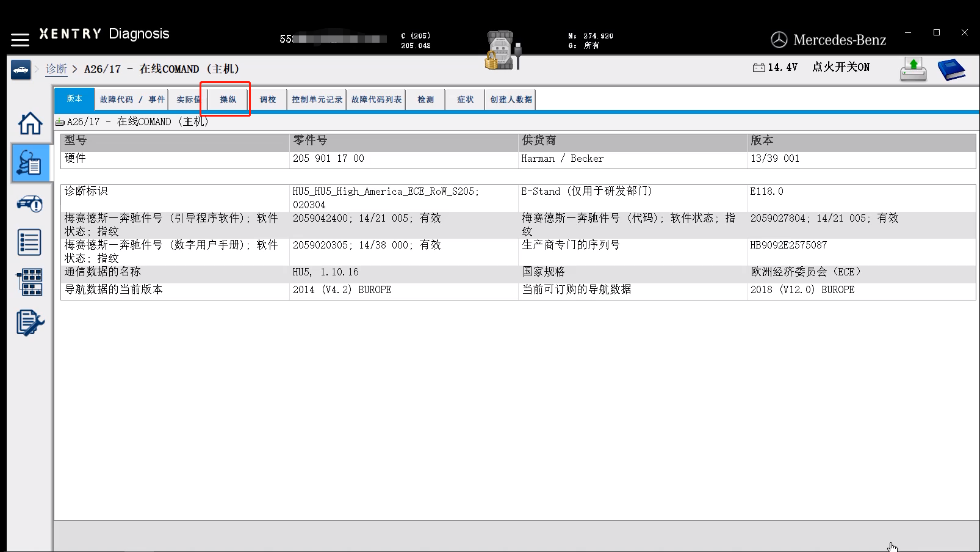Open the 控制单元记录 tab
Viewport: 980px width, 552px height.
[317, 100]
